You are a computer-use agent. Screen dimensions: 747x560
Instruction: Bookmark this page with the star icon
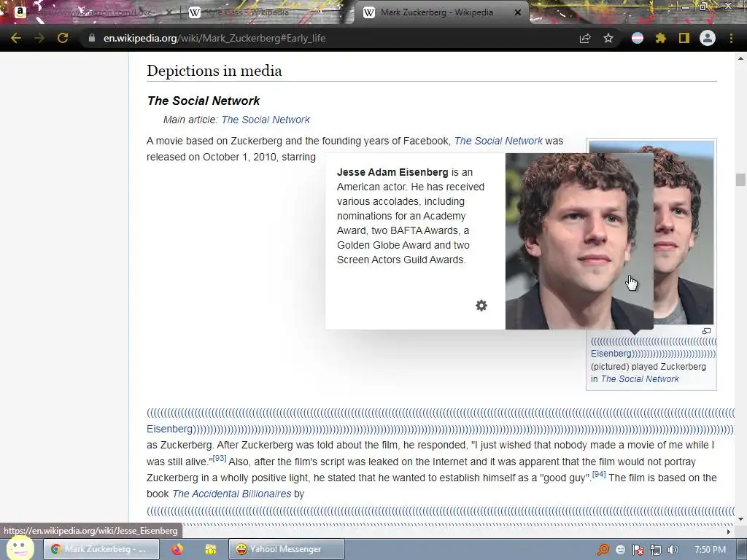[608, 38]
